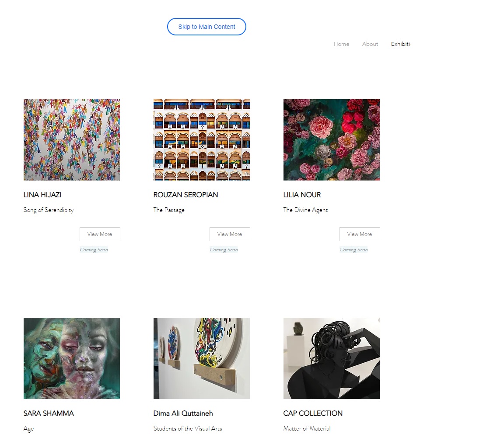Open CAP Collection black sculpture thumbnail
The height and width of the screenshot is (441, 504).
[x=331, y=358]
